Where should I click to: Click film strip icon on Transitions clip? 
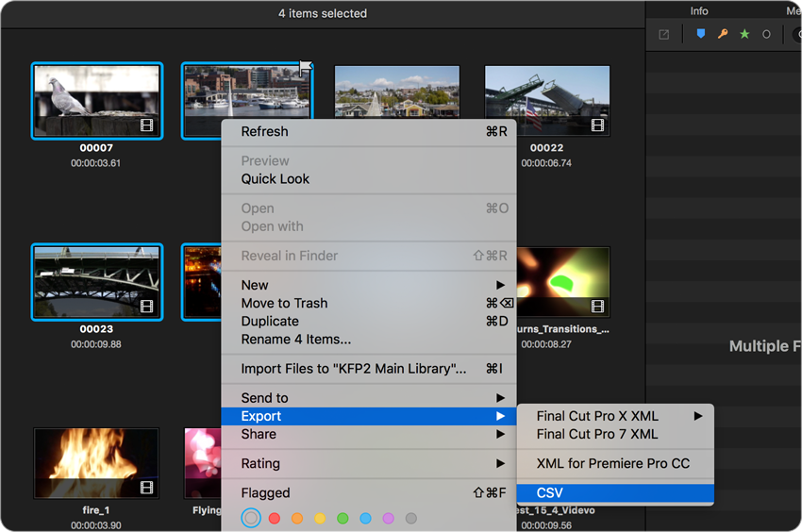point(597,307)
